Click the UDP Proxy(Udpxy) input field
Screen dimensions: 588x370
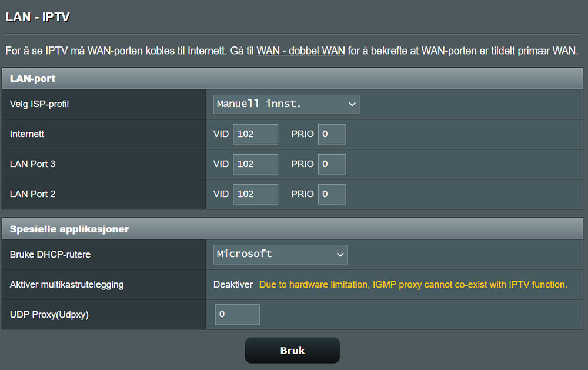point(237,315)
